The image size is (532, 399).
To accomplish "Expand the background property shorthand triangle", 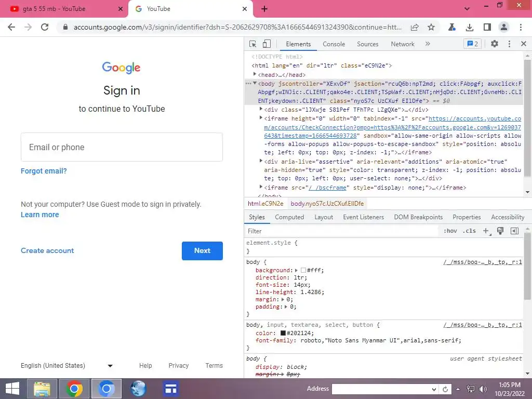I will click(296, 270).
